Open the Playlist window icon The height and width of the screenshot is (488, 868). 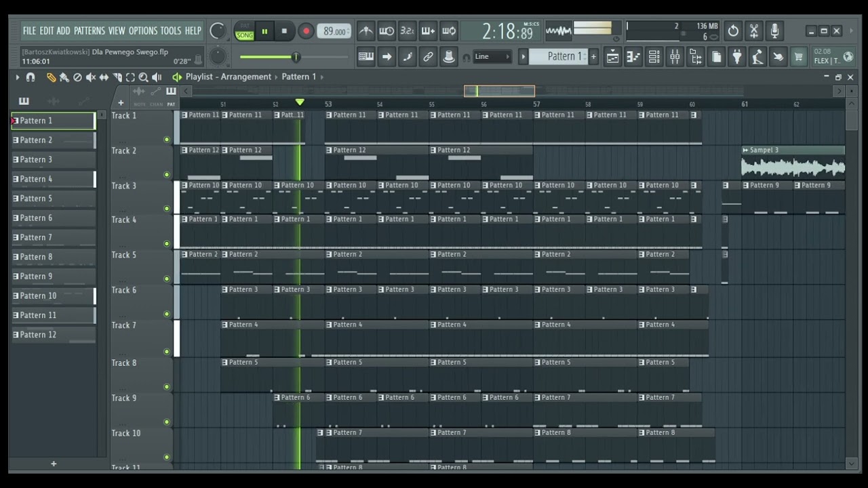pyautogui.click(x=612, y=57)
